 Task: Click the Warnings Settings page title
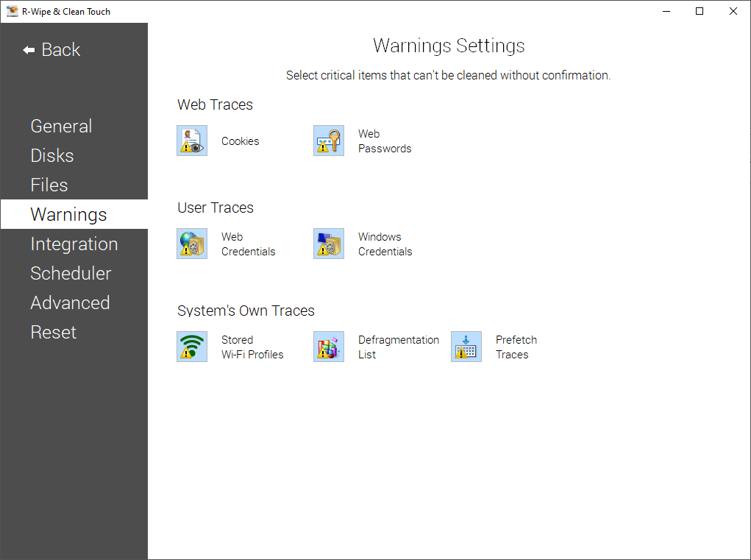click(449, 46)
